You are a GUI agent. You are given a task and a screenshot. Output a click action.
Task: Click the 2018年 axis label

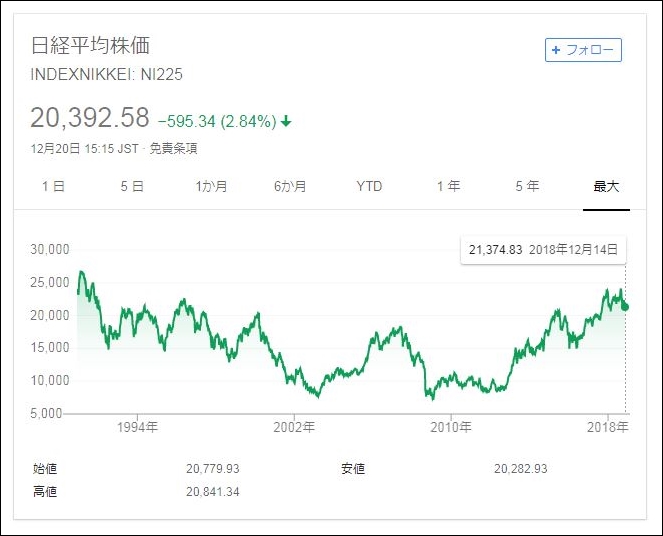point(608,427)
